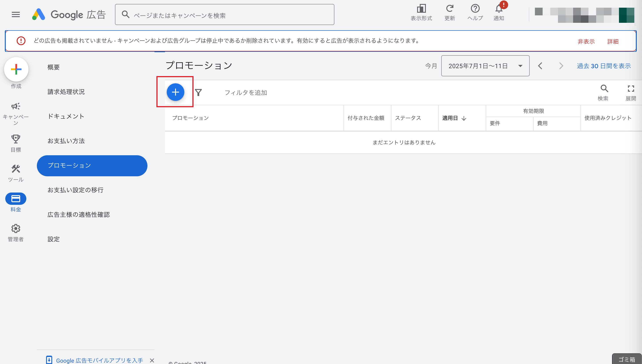Screen dimensions: 642x364
Task: Click the table search (検索) icon
Action: (604, 89)
